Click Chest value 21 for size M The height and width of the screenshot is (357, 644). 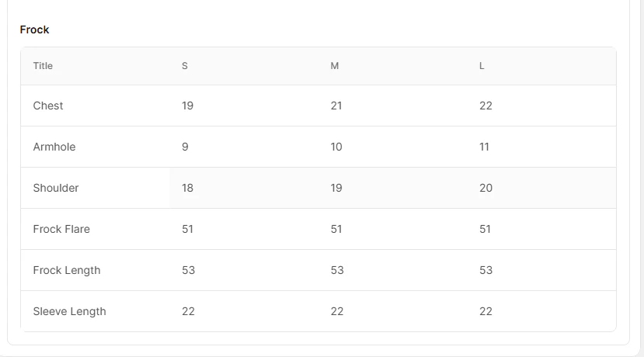tap(336, 106)
